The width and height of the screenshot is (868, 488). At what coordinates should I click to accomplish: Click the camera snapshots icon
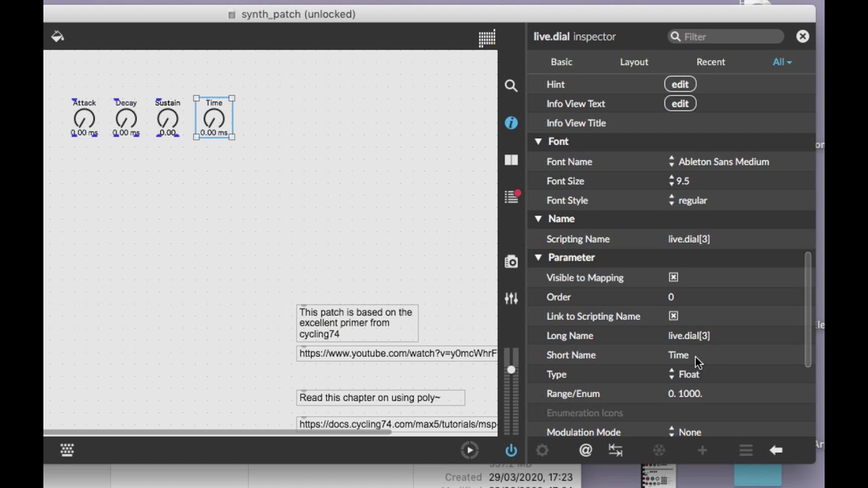click(511, 262)
